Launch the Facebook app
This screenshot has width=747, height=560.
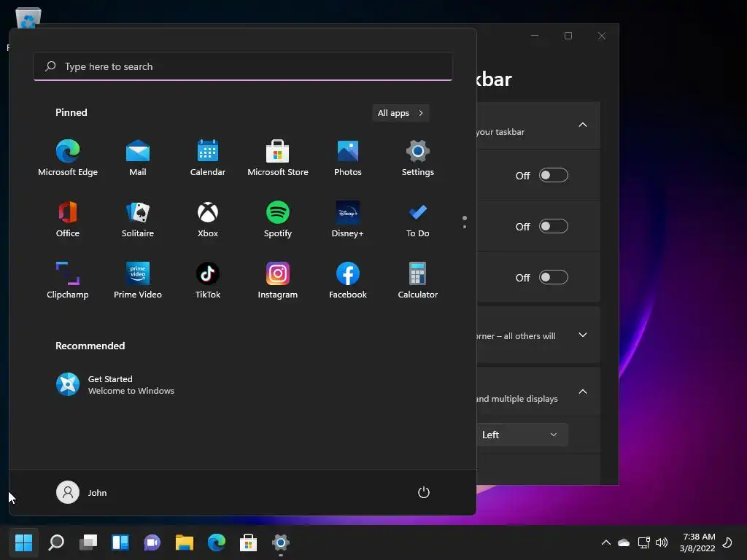coord(348,281)
